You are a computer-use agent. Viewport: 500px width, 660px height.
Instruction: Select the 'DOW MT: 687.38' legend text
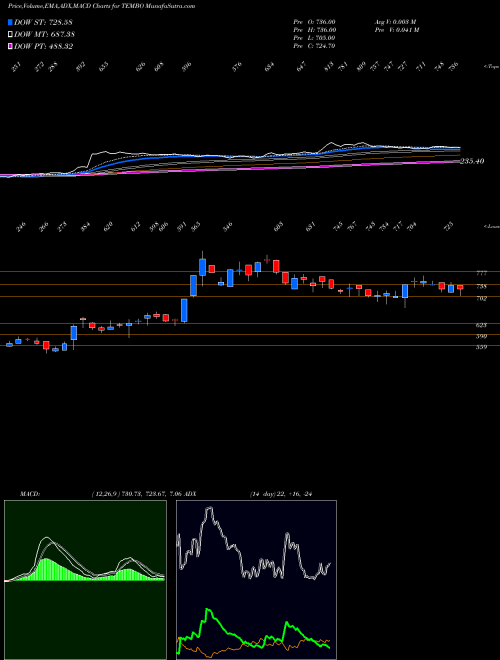[45, 35]
